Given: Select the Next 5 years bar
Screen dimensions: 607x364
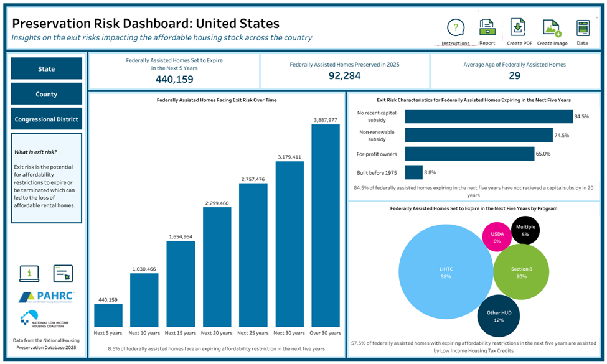Looking at the screenshot, I should 108,315.
